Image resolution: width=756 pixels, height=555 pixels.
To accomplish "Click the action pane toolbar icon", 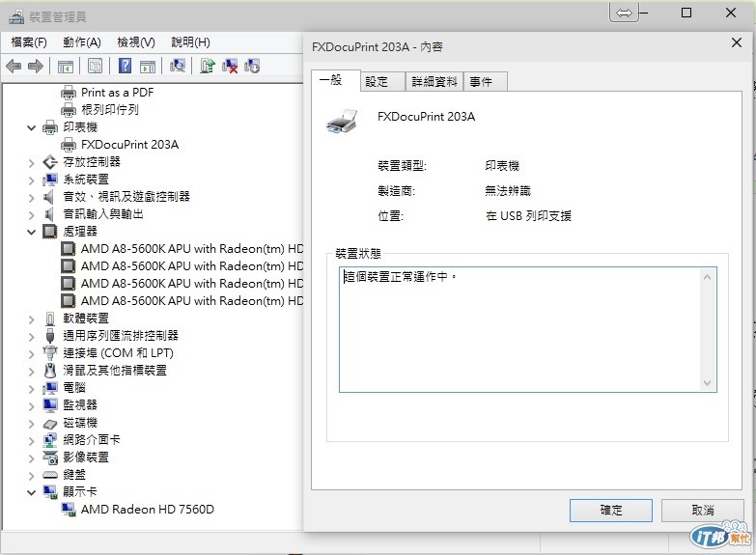I will 148,66.
